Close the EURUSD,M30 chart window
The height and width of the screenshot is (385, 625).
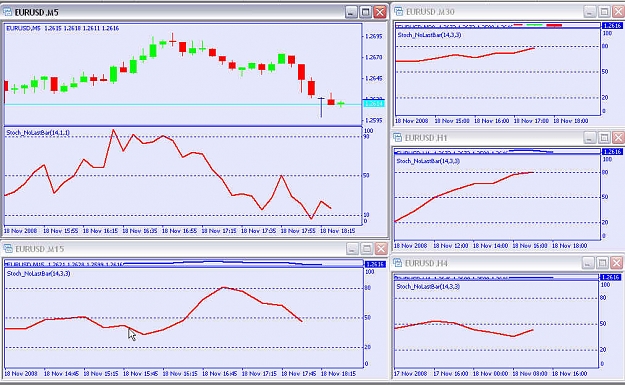pos(619,12)
